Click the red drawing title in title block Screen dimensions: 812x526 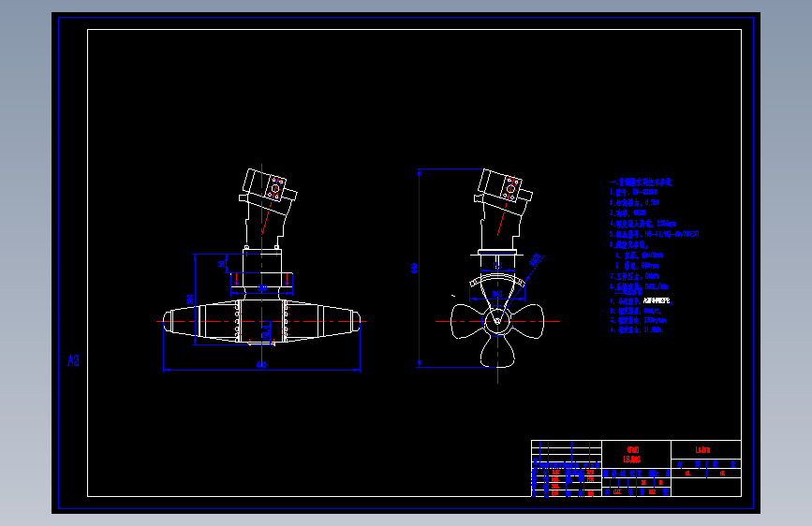(632, 455)
